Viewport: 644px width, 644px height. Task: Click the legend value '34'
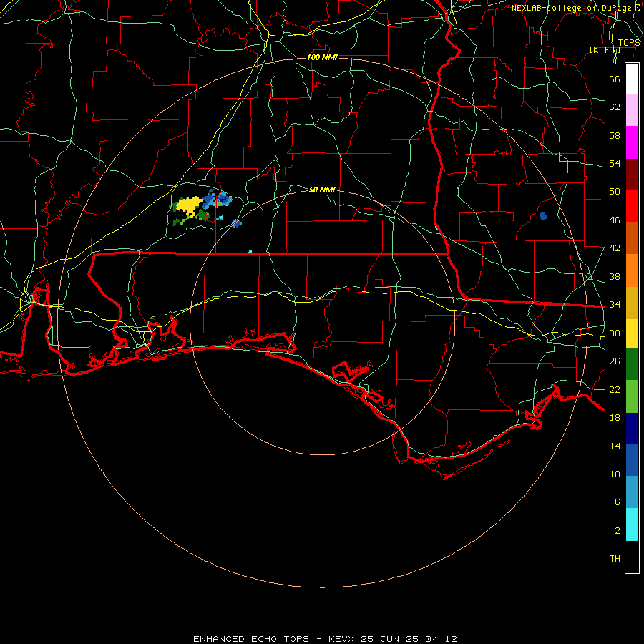[x=615, y=305]
